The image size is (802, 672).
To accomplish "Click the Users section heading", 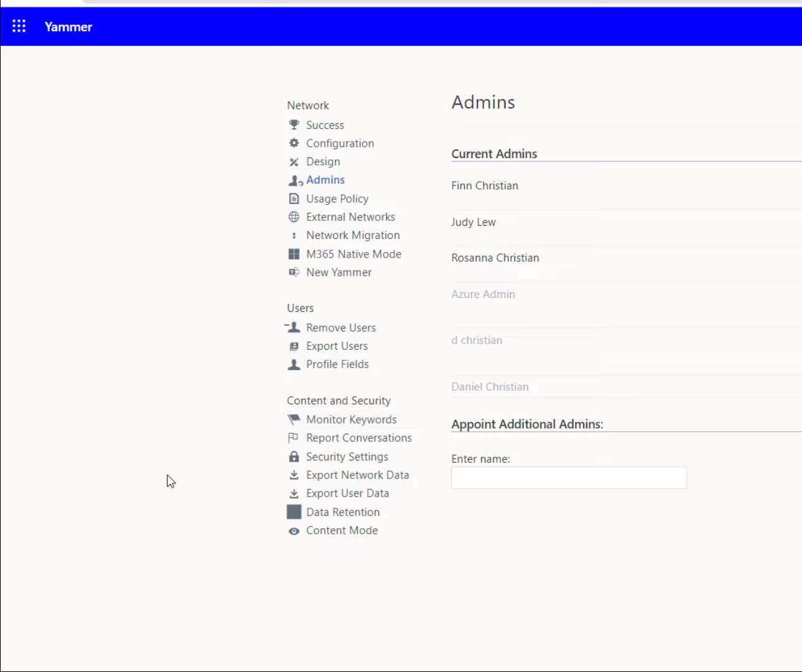I will 301,308.
